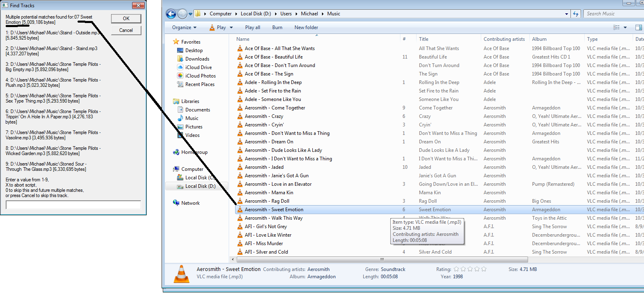The width and height of the screenshot is (644, 294).
Task: Click the Recent Places icon
Action: (180, 84)
